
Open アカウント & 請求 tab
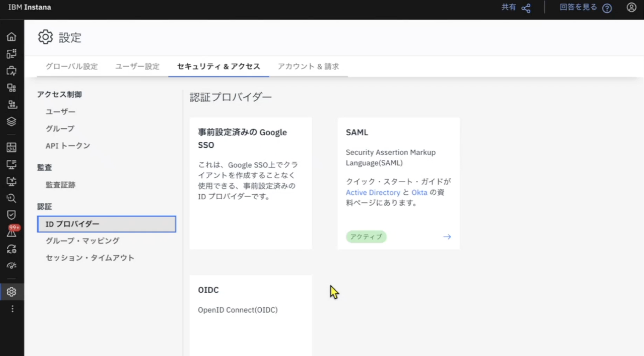308,66
